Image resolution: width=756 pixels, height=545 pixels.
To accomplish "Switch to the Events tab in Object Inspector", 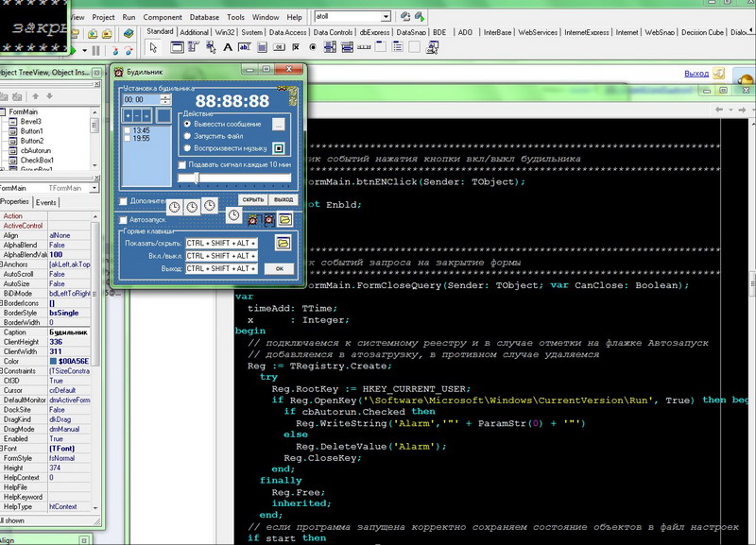I will [46, 202].
